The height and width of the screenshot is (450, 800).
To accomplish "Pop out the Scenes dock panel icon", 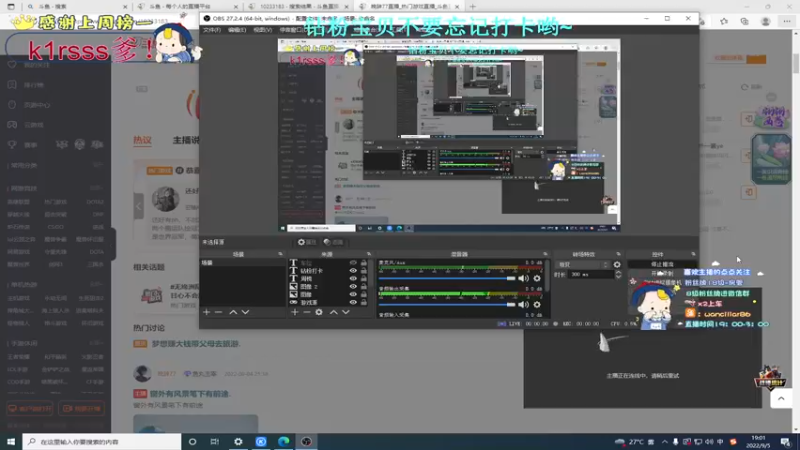I will click(x=280, y=254).
